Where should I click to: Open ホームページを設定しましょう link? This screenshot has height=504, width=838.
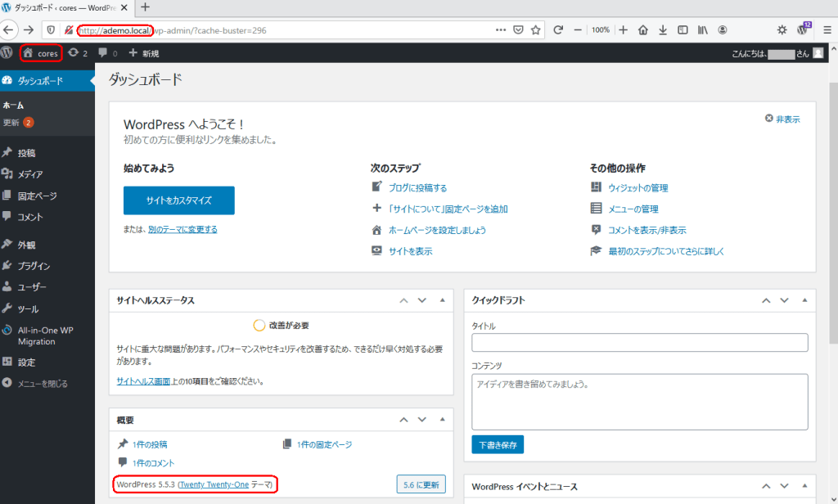point(437,231)
